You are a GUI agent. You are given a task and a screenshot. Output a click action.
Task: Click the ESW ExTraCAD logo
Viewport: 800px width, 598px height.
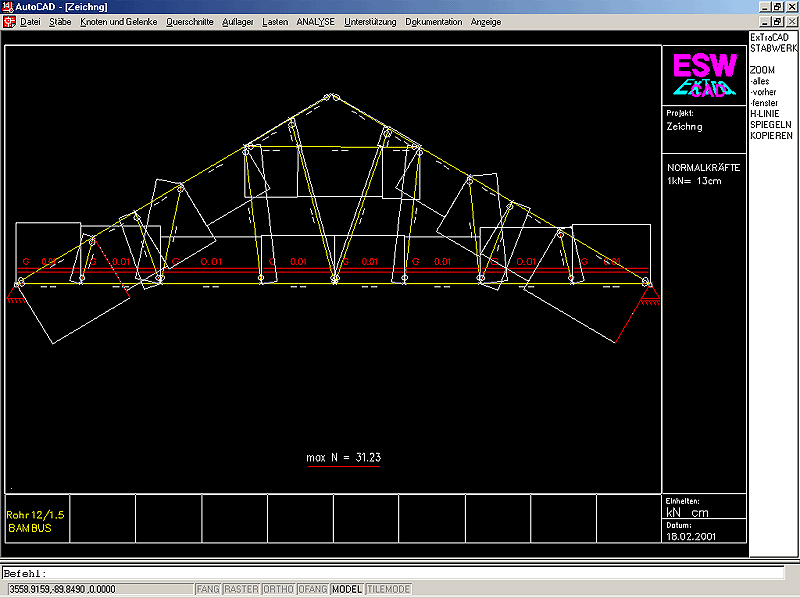[x=705, y=75]
